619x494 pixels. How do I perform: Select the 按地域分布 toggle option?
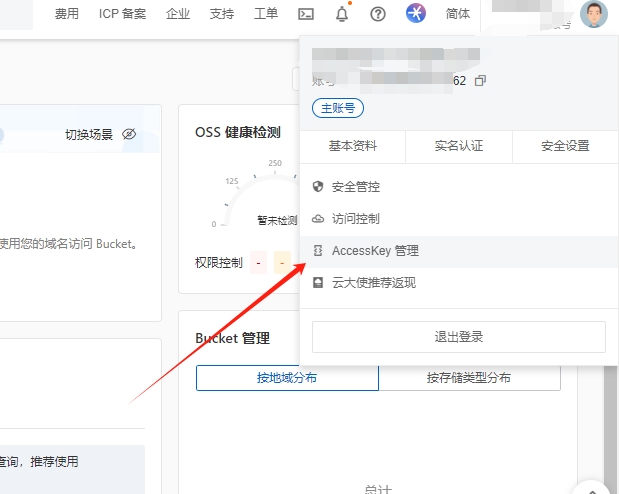pyautogui.click(x=287, y=378)
